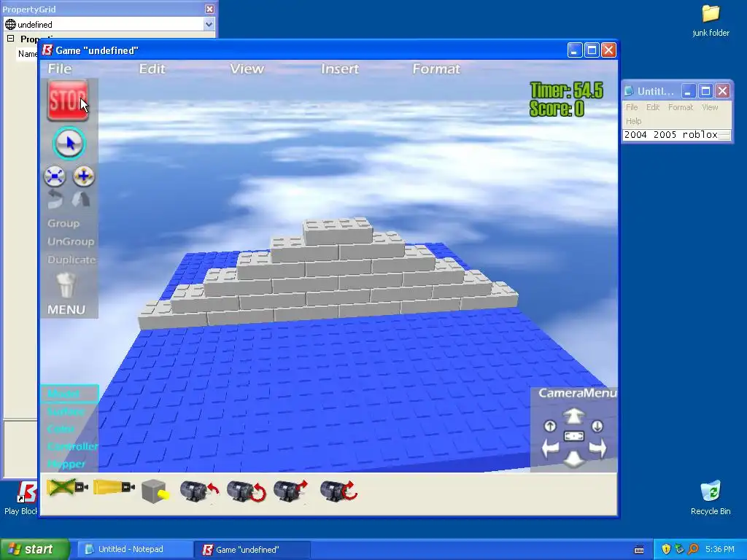747x560 pixels.
Task: Click the MENU button in left panel
Action: pyautogui.click(x=66, y=309)
